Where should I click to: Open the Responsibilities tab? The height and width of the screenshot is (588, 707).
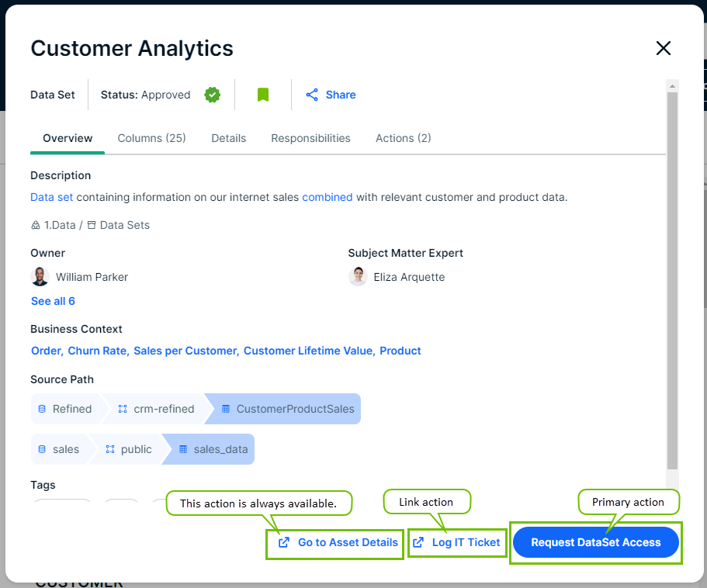click(x=310, y=138)
